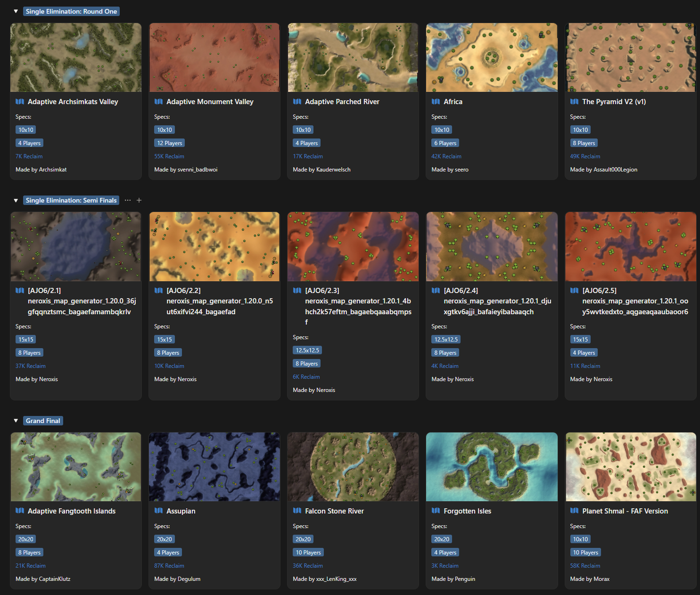Click map icon beside [AJO6/2.5] title
Screen dimensions: 700x595
(x=574, y=291)
